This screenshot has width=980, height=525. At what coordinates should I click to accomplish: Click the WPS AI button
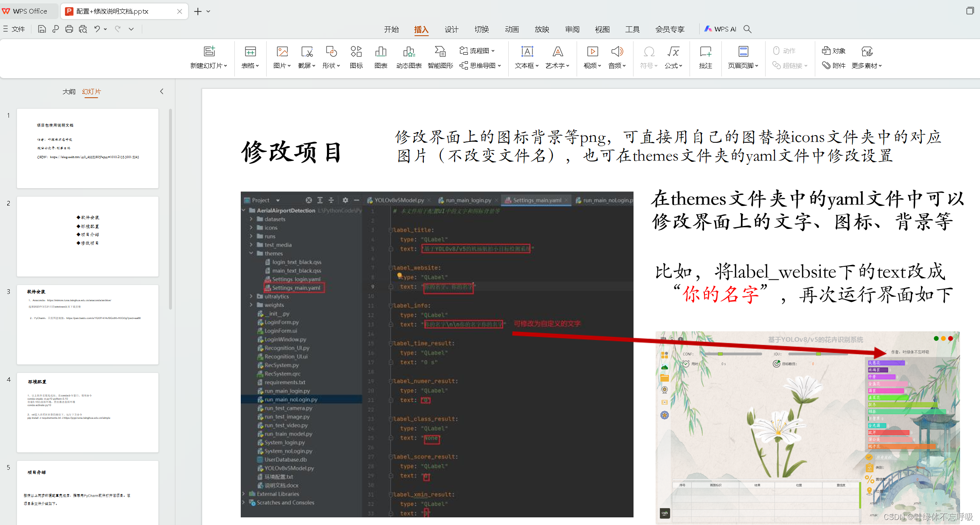(721, 29)
